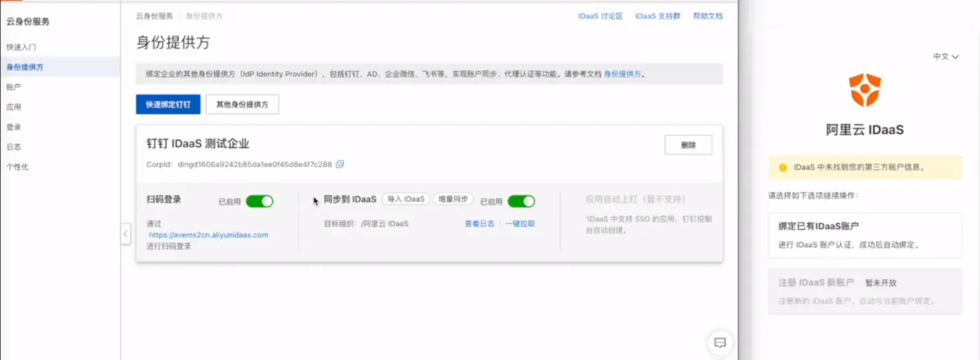
Task: Click the 导入 IDaaS pill button
Action: pos(407,199)
